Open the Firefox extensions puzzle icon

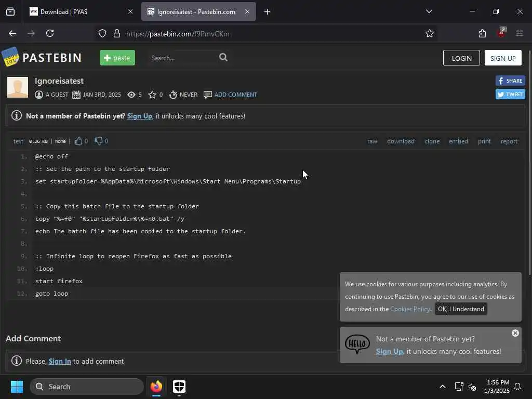click(x=482, y=33)
